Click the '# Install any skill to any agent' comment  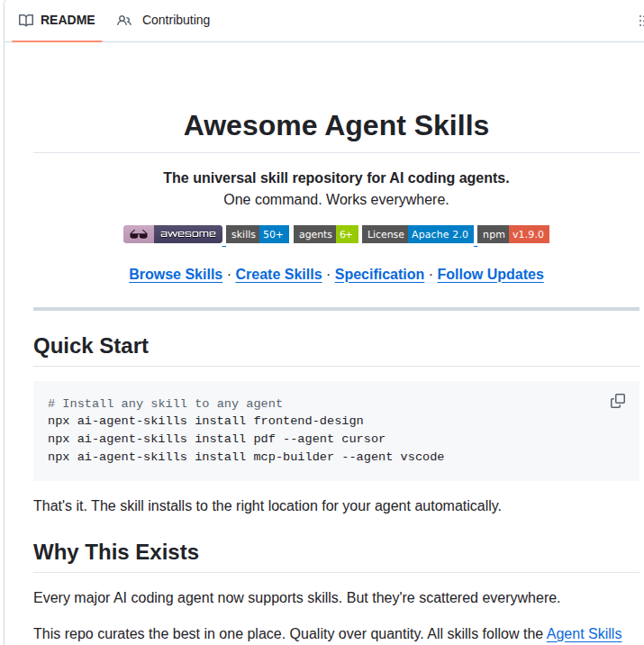point(165,404)
